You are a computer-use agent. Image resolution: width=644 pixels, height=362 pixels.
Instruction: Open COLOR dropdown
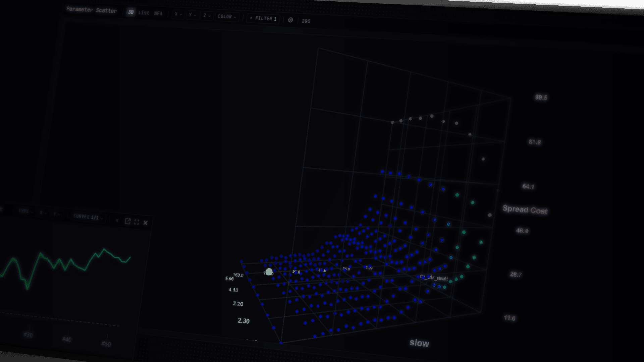(227, 16)
